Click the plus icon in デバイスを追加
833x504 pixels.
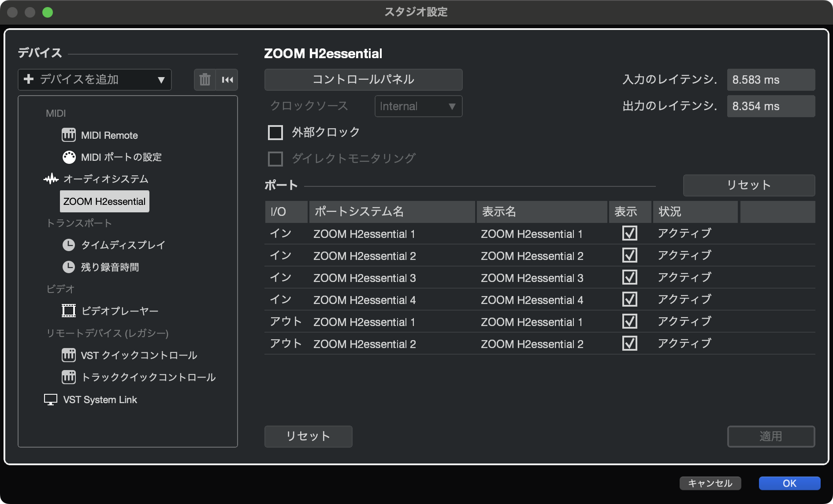coord(29,79)
